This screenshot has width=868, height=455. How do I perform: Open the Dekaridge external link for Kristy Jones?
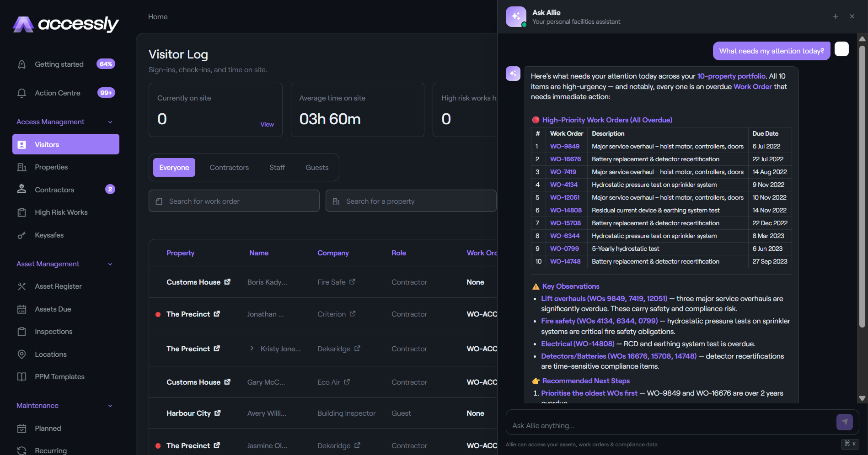357,349
